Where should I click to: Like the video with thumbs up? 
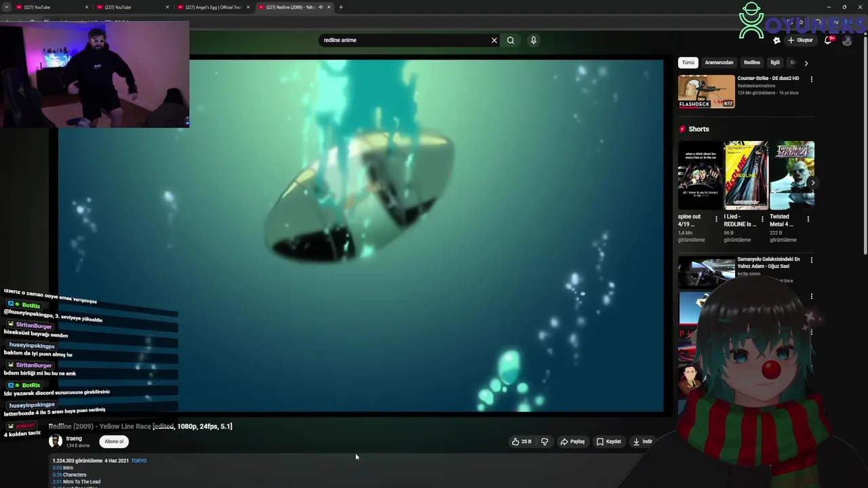521,442
